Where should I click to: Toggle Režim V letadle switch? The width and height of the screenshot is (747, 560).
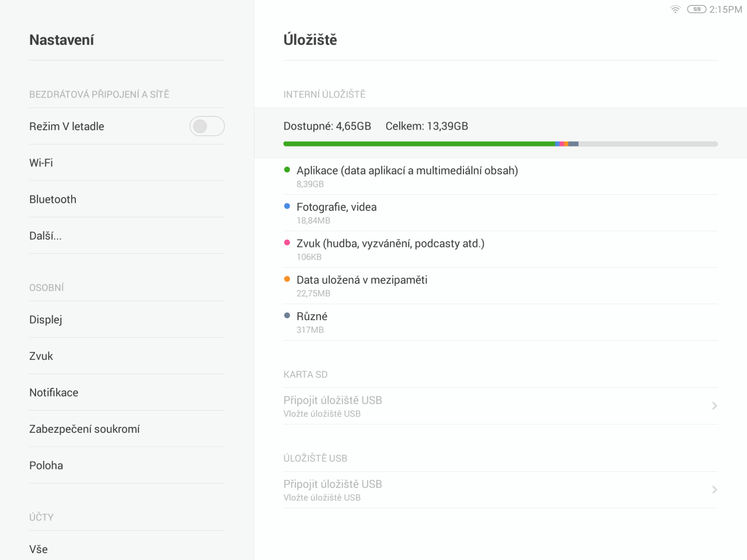tap(207, 126)
